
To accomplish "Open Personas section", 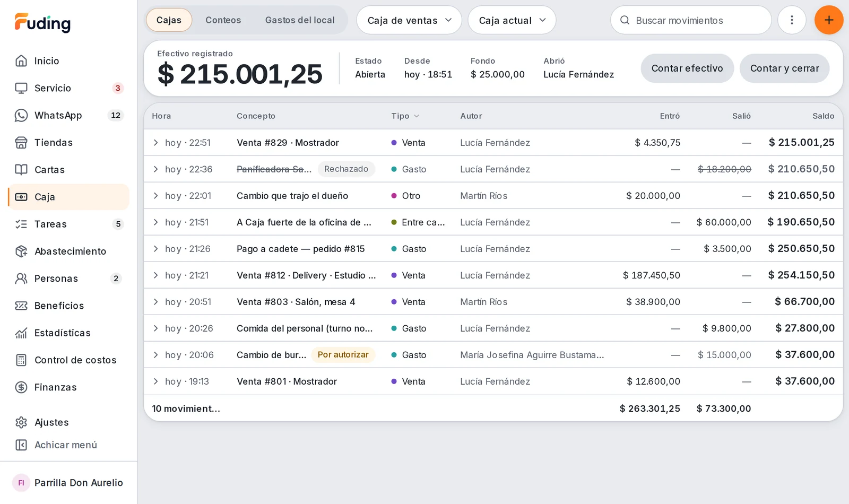I will (x=69, y=279).
